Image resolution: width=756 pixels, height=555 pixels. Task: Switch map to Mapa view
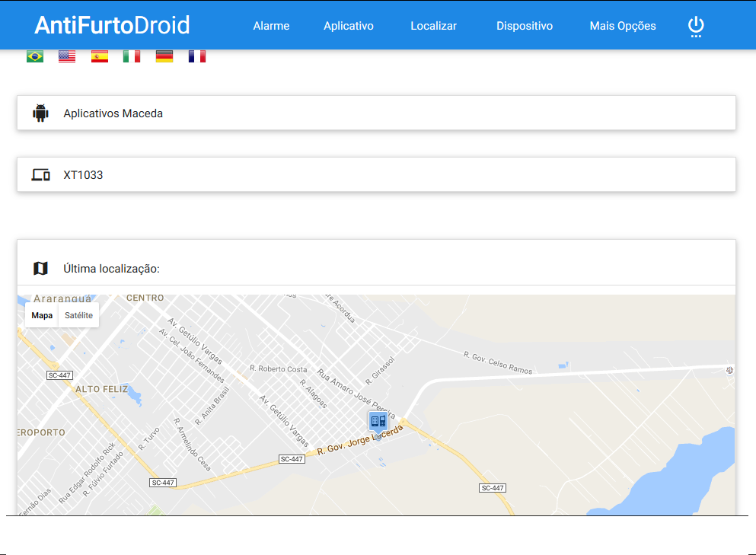click(x=42, y=315)
